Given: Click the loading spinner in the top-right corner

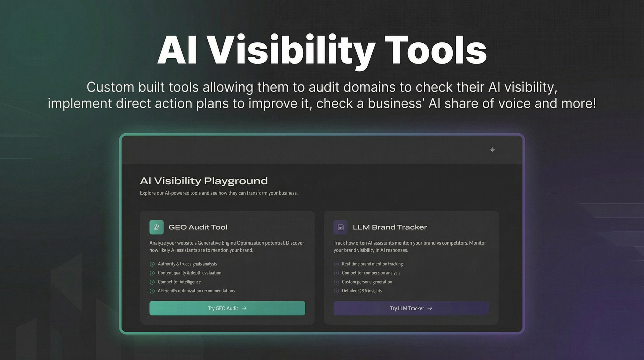Looking at the screenshot, I should (x=493, y=149).
